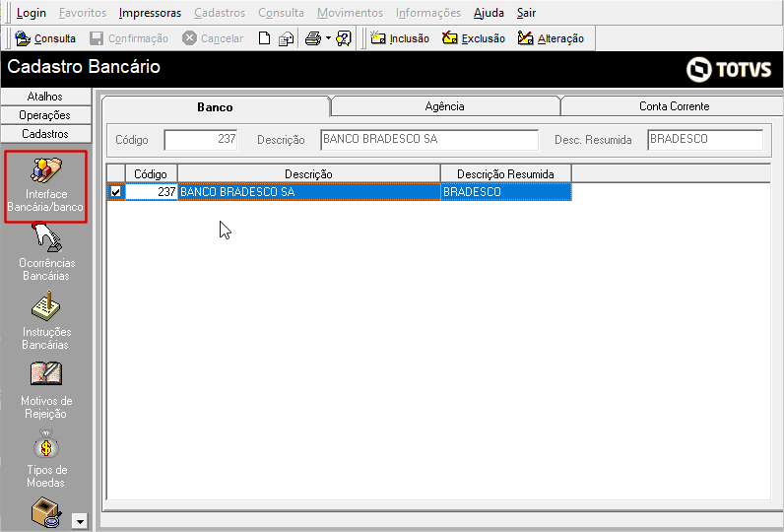784x532 pixels.
Task: Open the Movimentos menu
Action: [x=350, y=13]
